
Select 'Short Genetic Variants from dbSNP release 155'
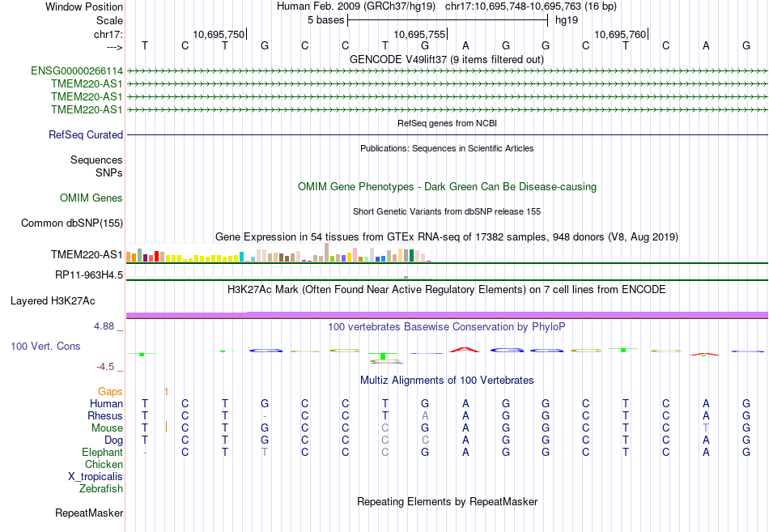click(447, 211)
